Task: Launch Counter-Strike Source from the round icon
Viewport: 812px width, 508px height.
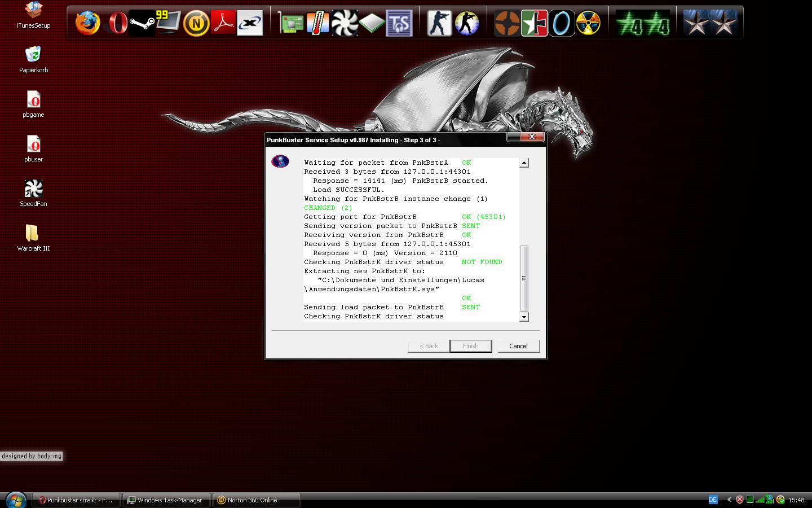Action: coord(466,23)
